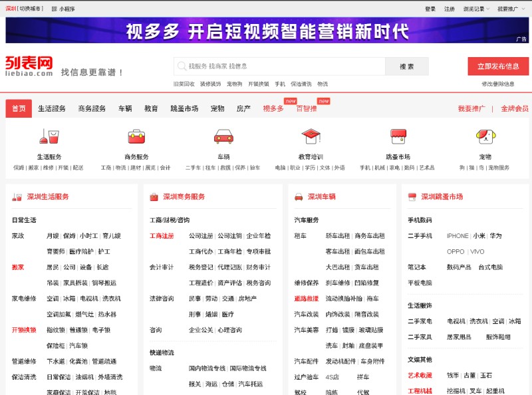The image size is (532, 395).
Task: Click the 跳蚤市场 shop awning icon
Action: [x=398, y=137]
